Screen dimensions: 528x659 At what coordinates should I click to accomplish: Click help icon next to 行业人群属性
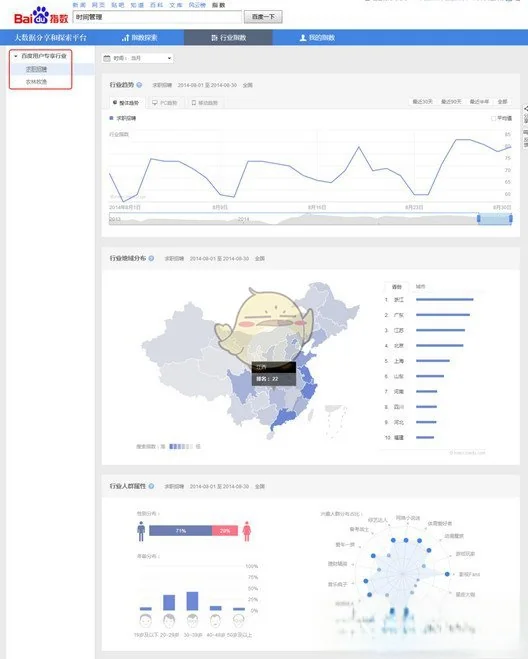151,486
